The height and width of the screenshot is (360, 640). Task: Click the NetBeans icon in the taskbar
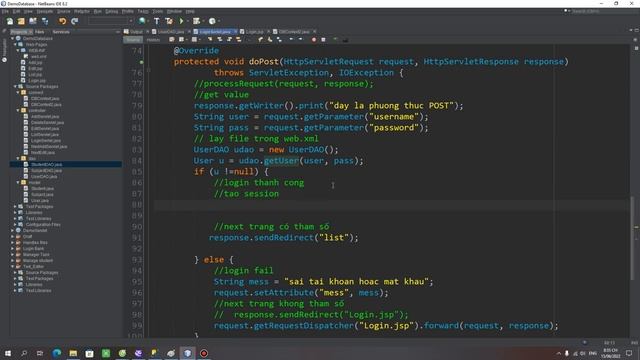click(x=187, y=353)
